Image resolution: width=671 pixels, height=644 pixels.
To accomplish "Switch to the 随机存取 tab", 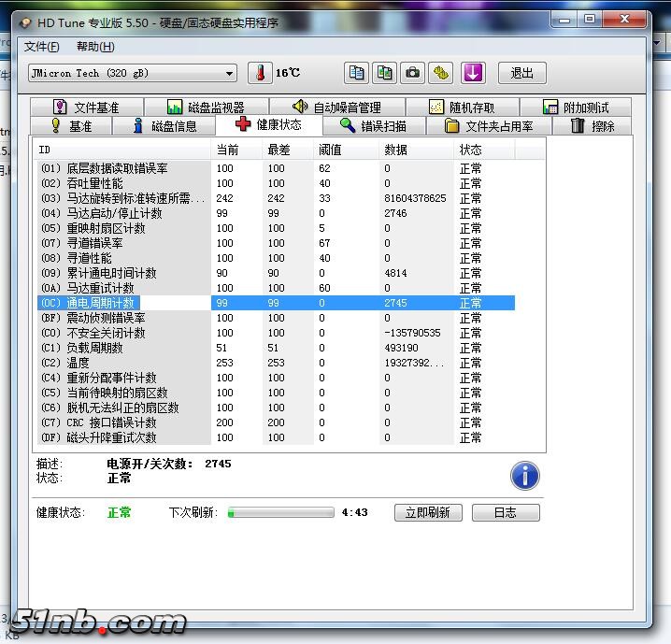I will click(x=463, y=107).
